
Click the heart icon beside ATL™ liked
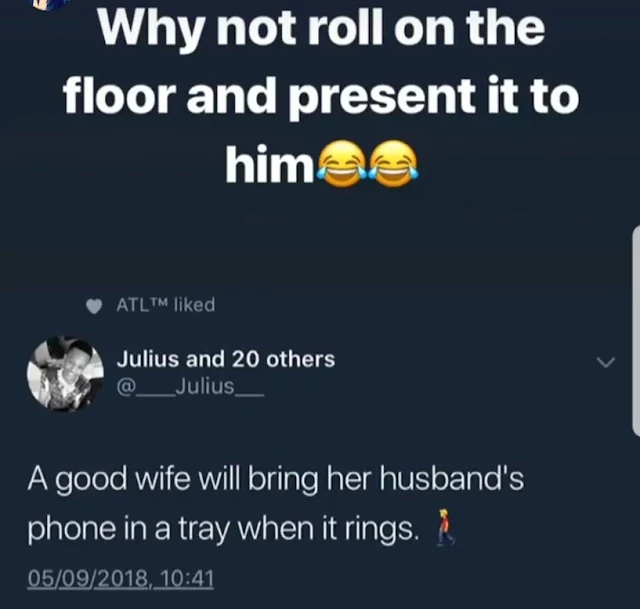pyautogui.click(x=94, y=306)
